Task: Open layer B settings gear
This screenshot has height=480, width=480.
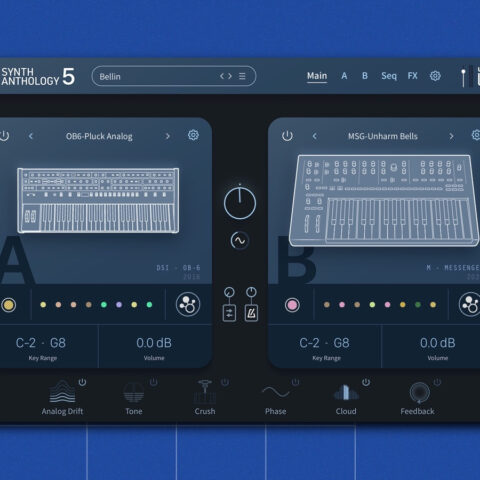Action: tap(476, 135)
